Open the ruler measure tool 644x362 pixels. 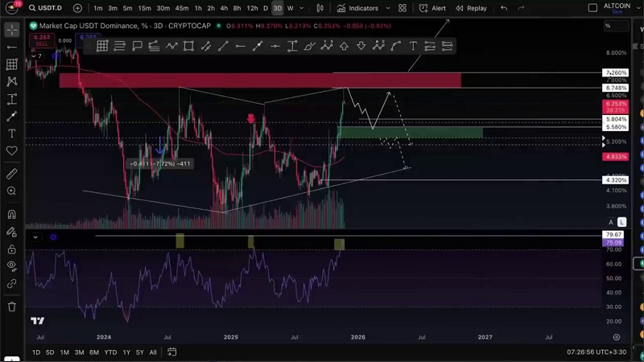(x=11, y=174)
